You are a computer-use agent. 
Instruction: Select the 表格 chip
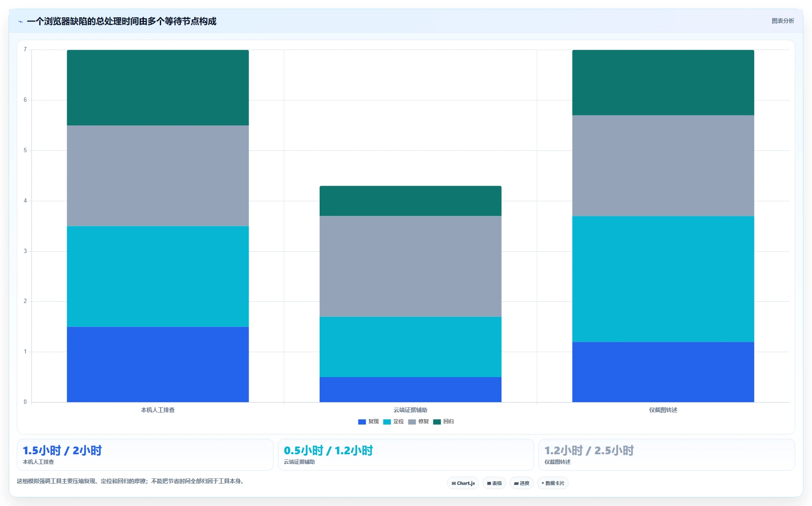point(494,483)
